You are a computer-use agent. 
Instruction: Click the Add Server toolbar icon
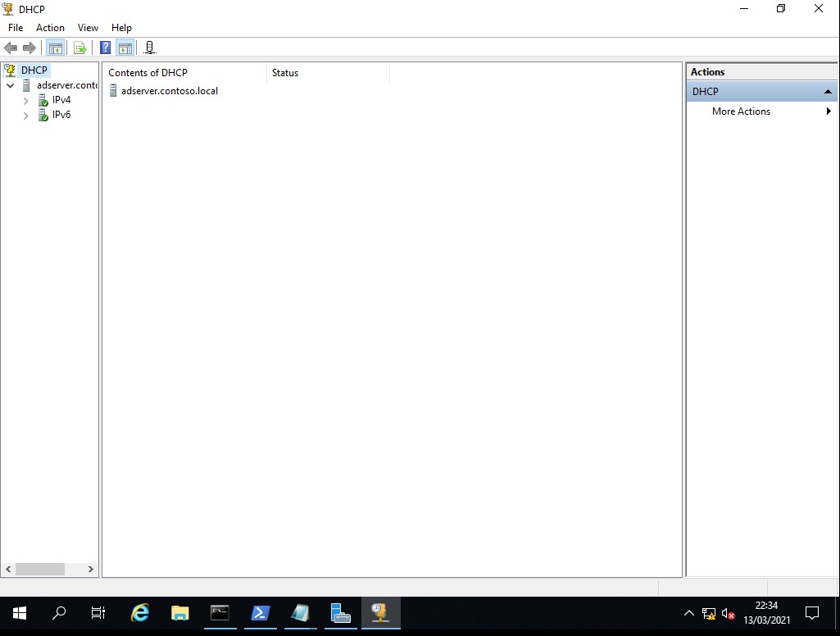(x=149, y=48)
